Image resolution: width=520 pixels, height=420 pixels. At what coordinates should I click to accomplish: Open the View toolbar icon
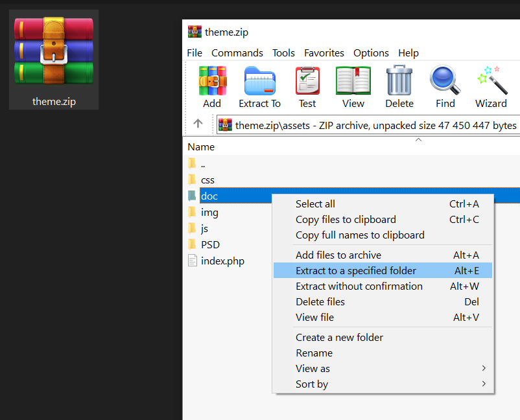pyautogui.click(x=353, y=81)
